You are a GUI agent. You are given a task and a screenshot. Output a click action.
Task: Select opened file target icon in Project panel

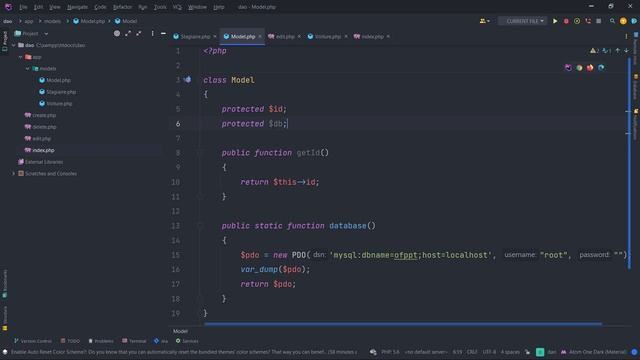[x=117, y=33]
